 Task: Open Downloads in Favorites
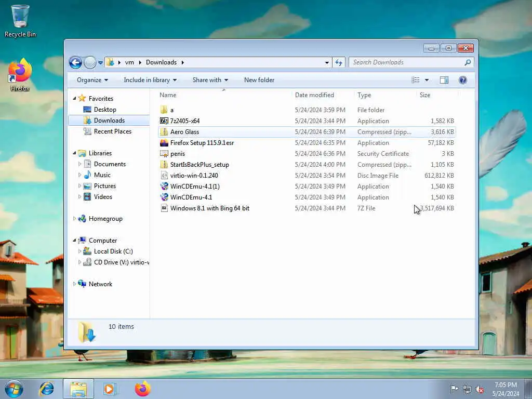click(109, 121)
